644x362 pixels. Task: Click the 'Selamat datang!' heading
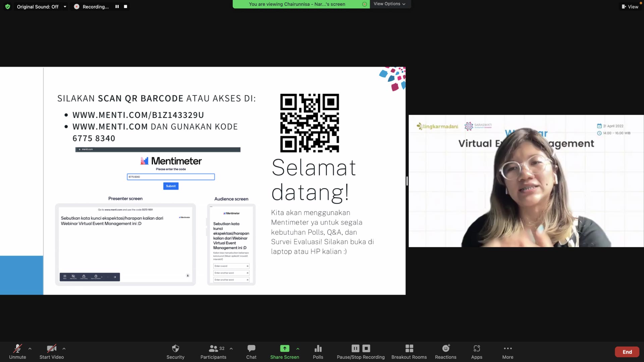click(x=314, y=180)
